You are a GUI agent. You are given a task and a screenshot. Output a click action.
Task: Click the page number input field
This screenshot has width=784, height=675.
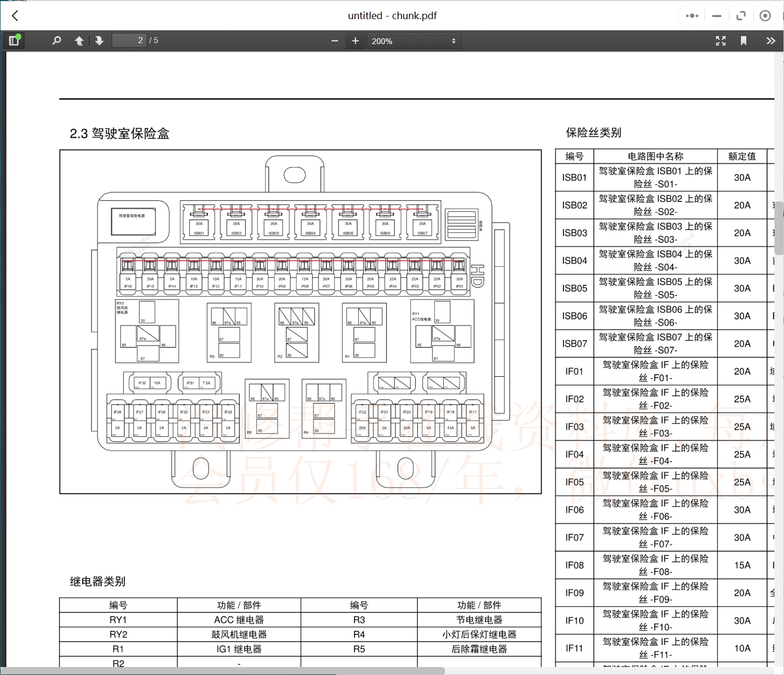click(129, 40)
